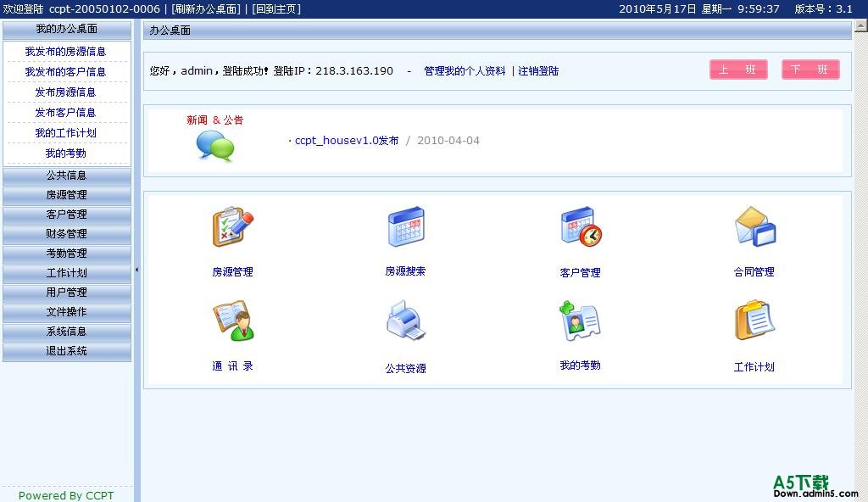Expand the 房源管理 sidebar section
This screenshot has width=868, height=502.
[67, 195]
